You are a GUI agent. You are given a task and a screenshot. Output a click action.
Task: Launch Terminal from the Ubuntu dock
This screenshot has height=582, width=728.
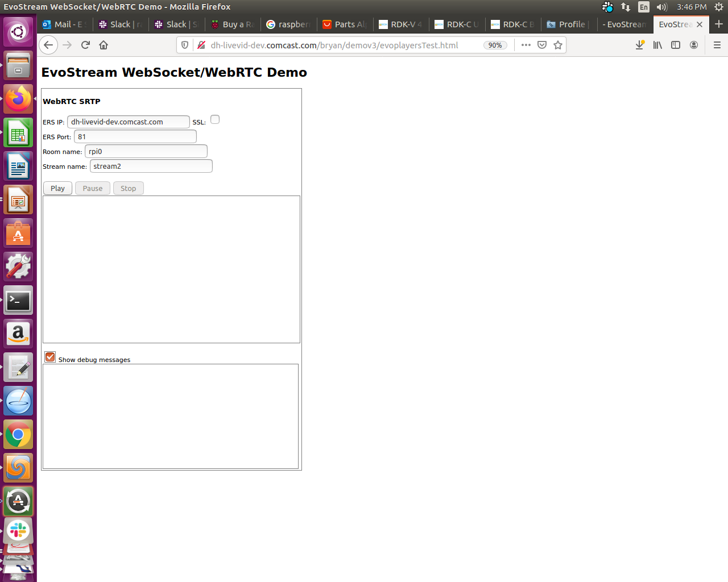pyautogui.click(x=18, y=301)
